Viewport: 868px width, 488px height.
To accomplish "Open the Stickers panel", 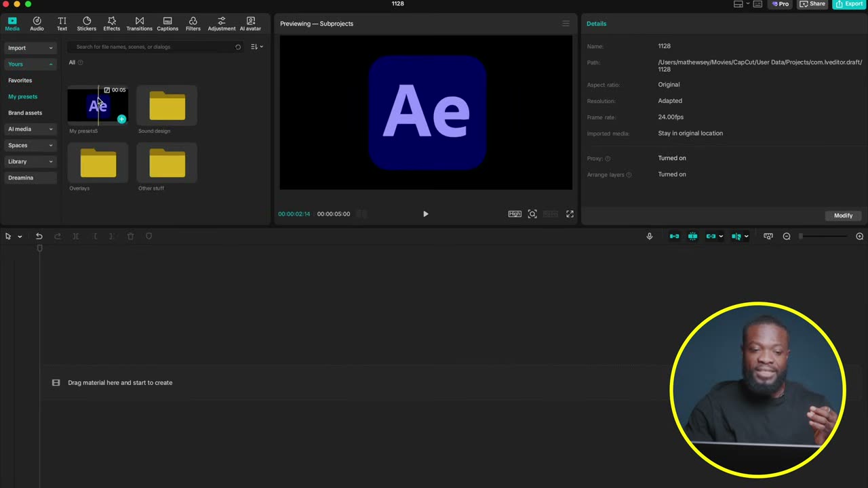I will point(87,24).
